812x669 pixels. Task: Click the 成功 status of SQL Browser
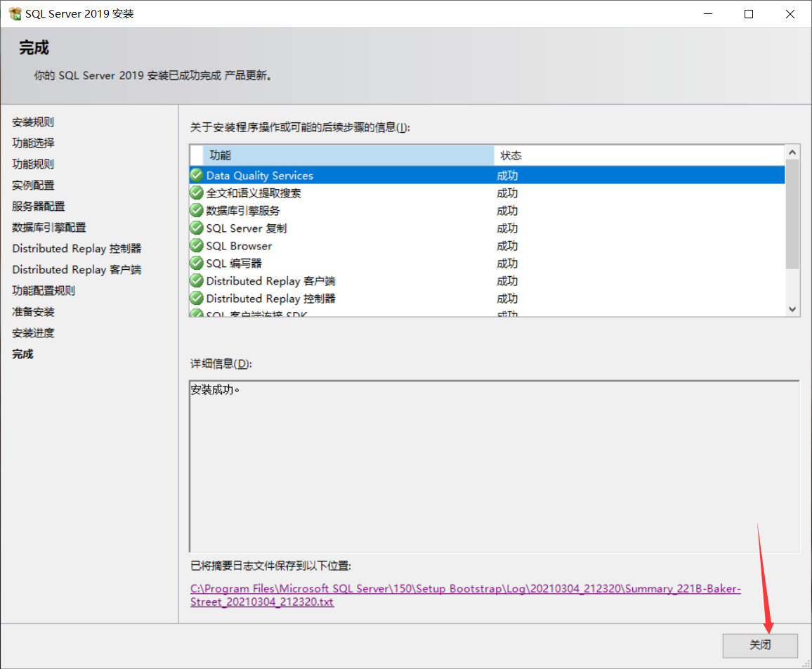507,246
